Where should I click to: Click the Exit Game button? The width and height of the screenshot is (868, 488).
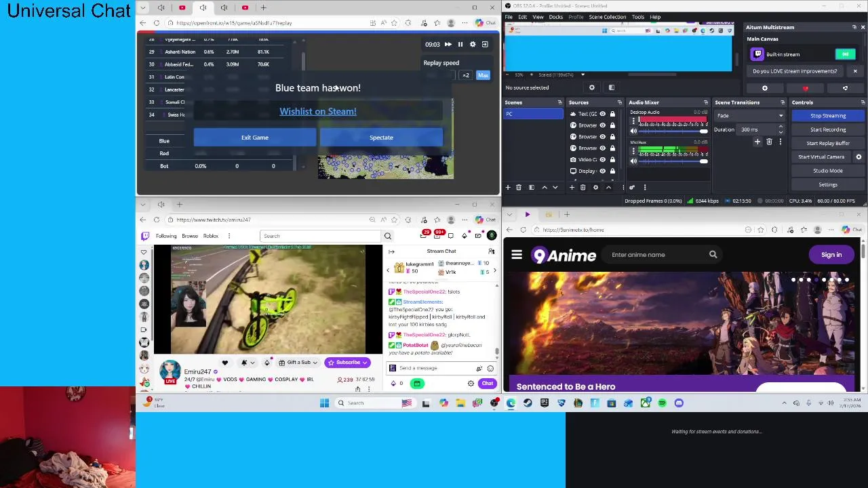[255, 138]
